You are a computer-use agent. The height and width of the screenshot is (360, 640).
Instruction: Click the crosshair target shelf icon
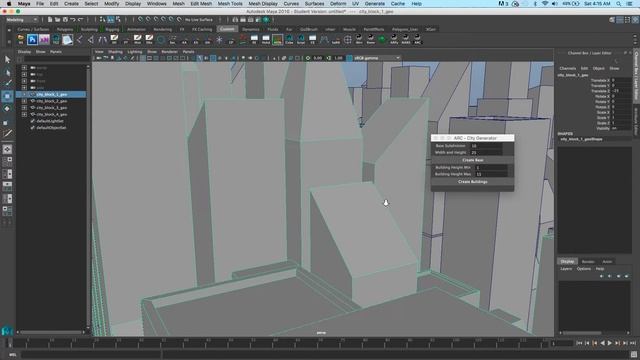pyautogui.click(x=347, y=40)
